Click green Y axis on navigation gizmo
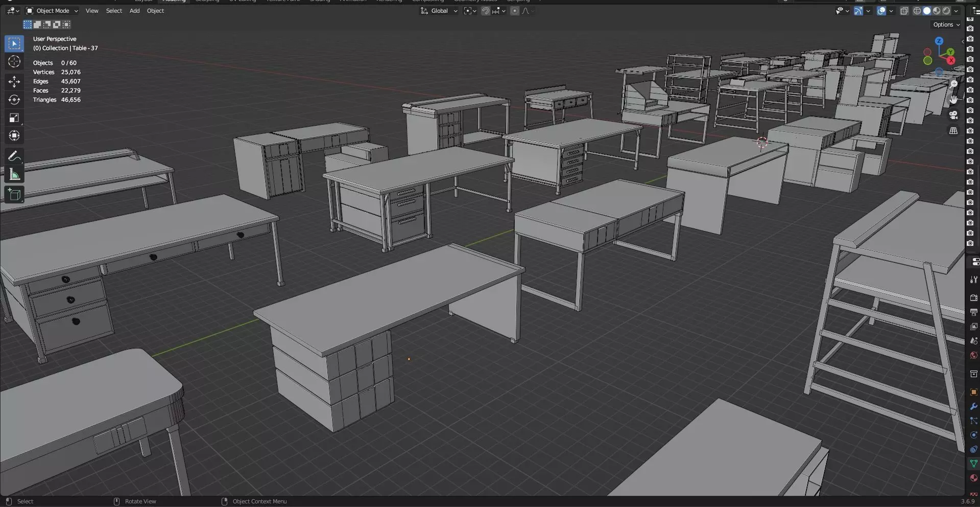980x507 pixels. (x=950, y=52)
